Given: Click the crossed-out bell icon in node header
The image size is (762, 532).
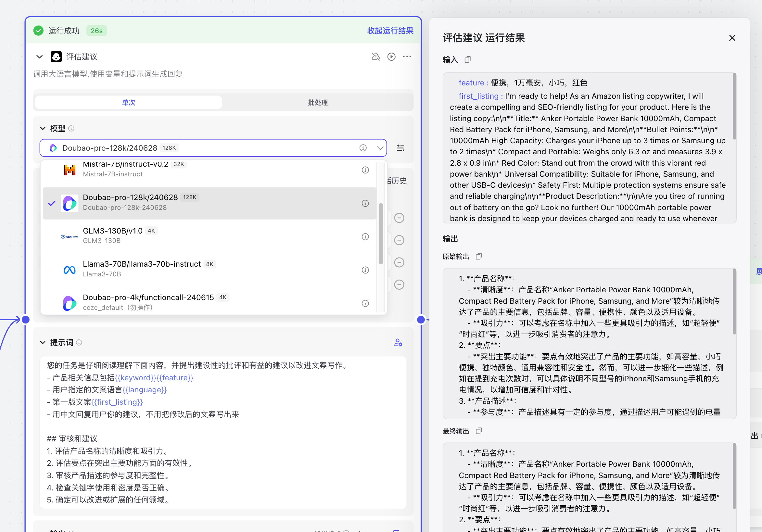Looking at the screenshot, I should (376, 57).
